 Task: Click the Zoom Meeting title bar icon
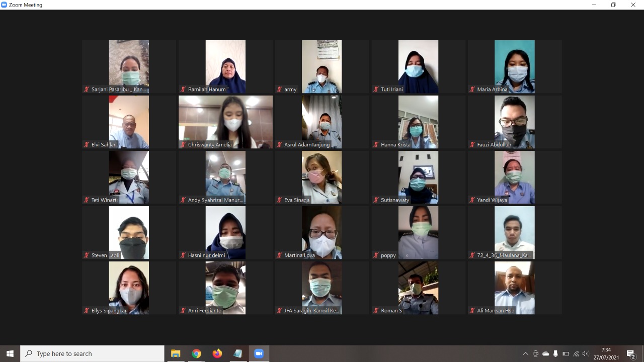click(x=5, y=5)
